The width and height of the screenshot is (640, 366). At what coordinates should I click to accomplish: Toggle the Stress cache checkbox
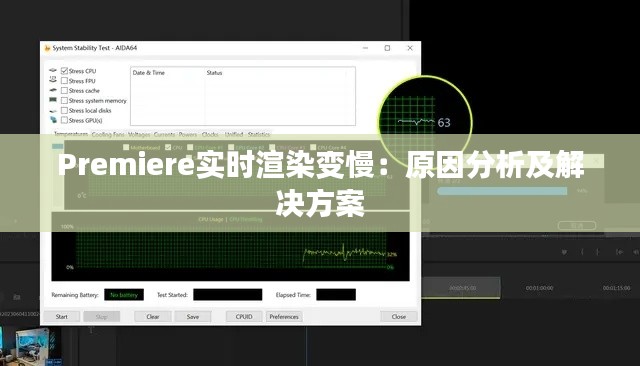coord(64,91)
